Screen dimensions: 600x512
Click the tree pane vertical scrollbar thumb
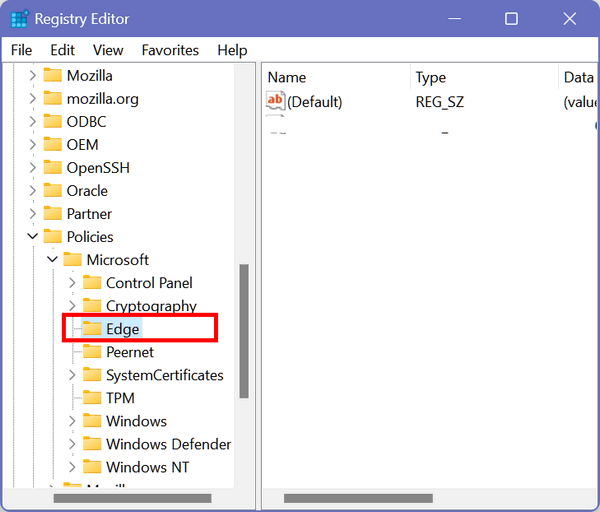[x=244, y=331]
